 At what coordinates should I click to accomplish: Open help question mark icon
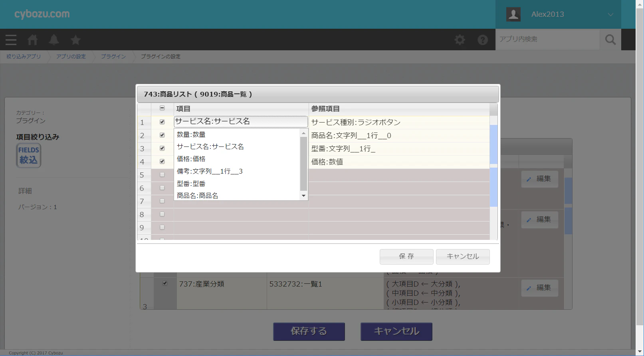[483, 40]
